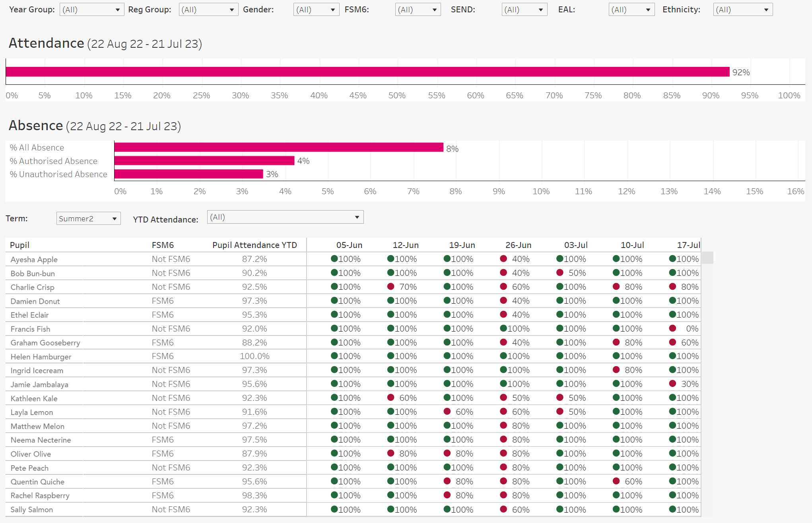The width and height of the screenshot is (812, 523).
Task: Click Damien Donut's FSM6 status cell
Action: (163, 301)
